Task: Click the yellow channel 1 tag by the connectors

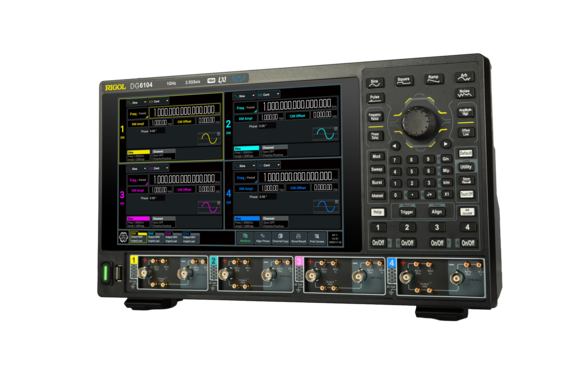Action: click(x=134, y=260)
